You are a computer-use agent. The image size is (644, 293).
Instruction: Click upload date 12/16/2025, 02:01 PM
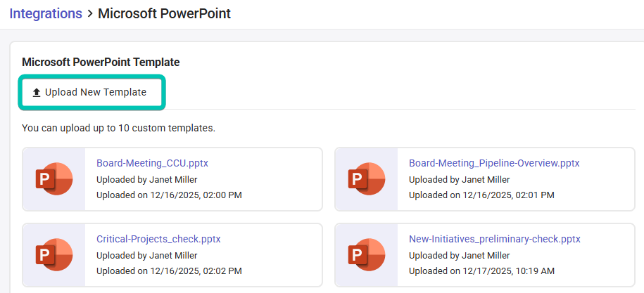click(x=481, y=195)
